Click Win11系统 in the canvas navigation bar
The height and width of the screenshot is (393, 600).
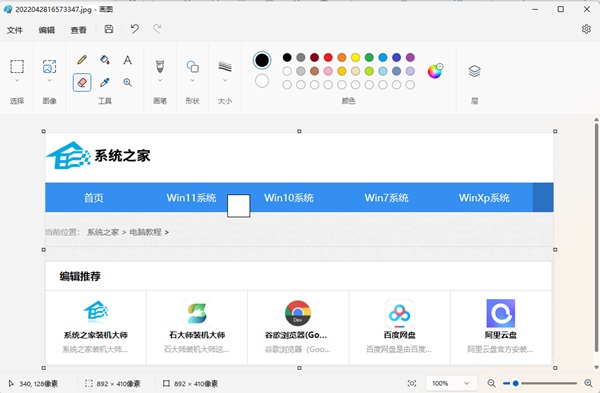[191, 197]
